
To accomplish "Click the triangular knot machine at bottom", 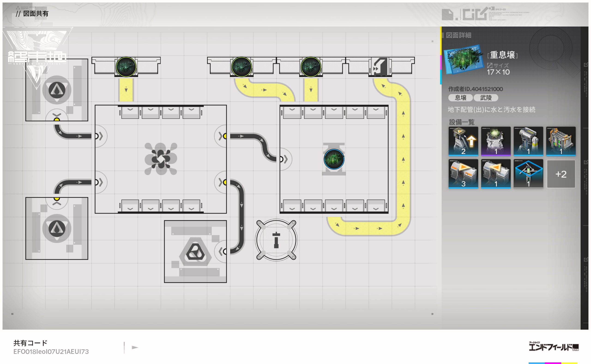I will coord(195,252).
